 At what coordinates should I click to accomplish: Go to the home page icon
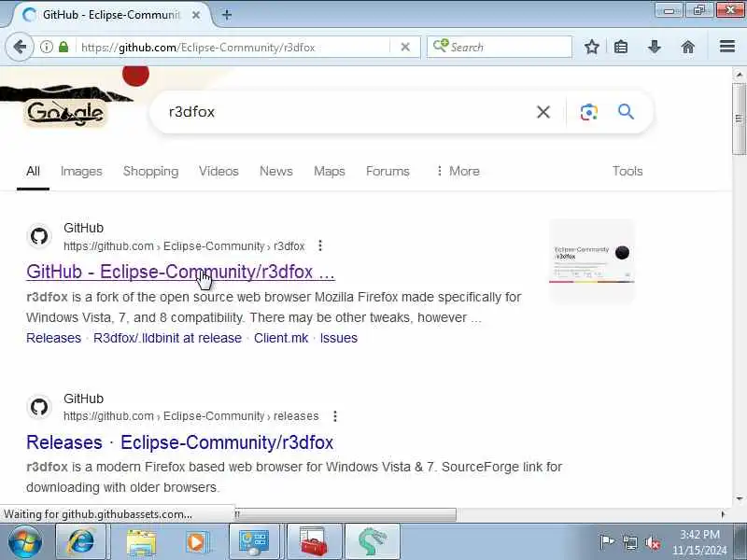click(688, 47)
